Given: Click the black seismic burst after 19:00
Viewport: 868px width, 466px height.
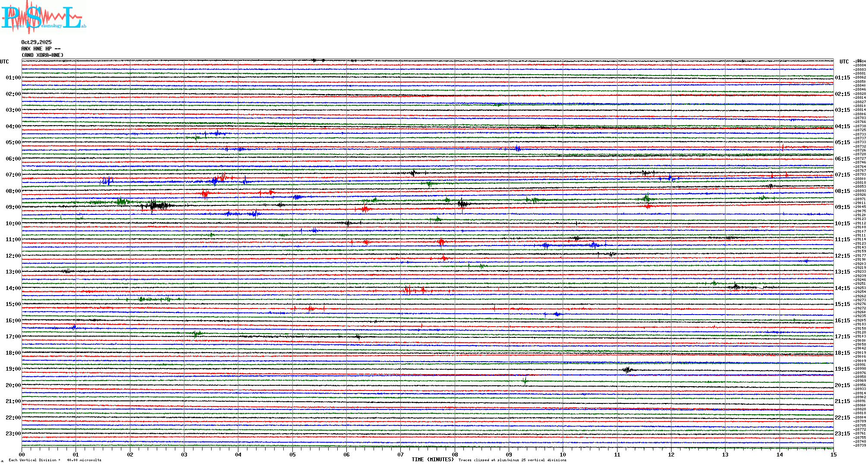Looking at the screenshot, I should pyautogui.click(x=627, y=370).
